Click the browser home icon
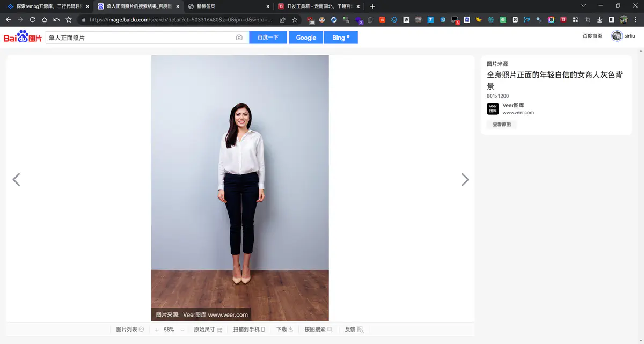This screenshot has height=344, width=644. tap(44, 20)
